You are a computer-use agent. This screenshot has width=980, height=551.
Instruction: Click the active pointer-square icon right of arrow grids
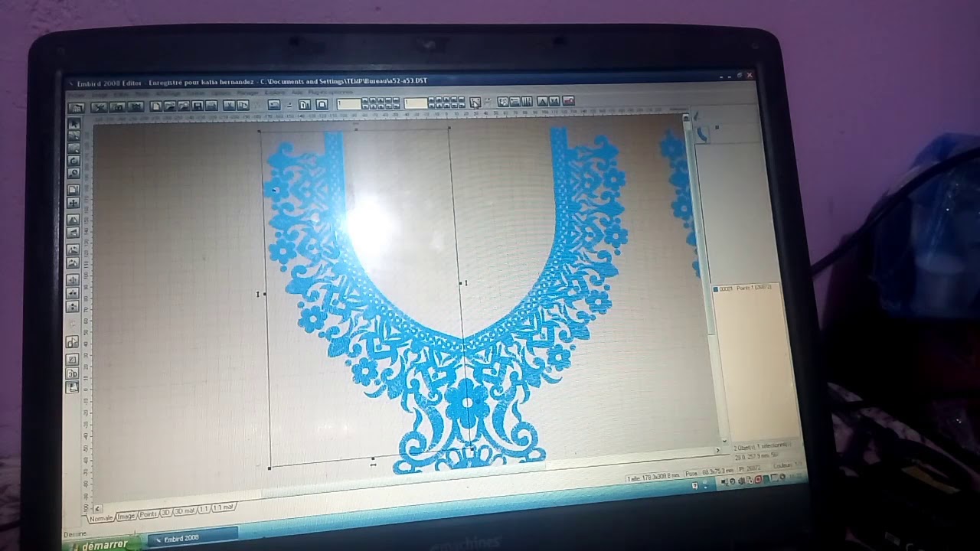475,102
